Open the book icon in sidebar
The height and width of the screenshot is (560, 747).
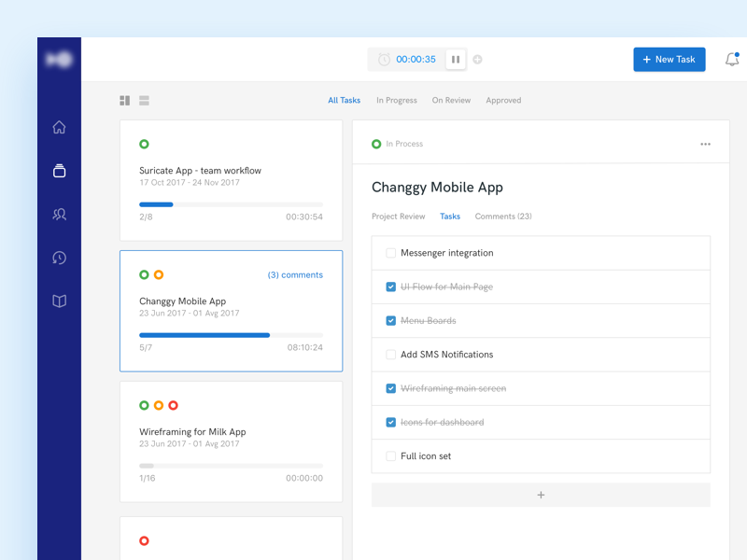point(59,301)
